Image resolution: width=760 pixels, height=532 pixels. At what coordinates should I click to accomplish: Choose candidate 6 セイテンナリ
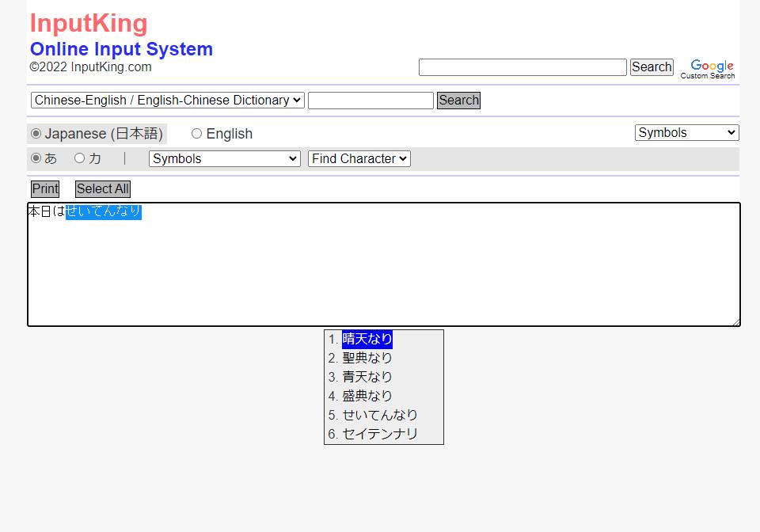(x=379, y=434)
